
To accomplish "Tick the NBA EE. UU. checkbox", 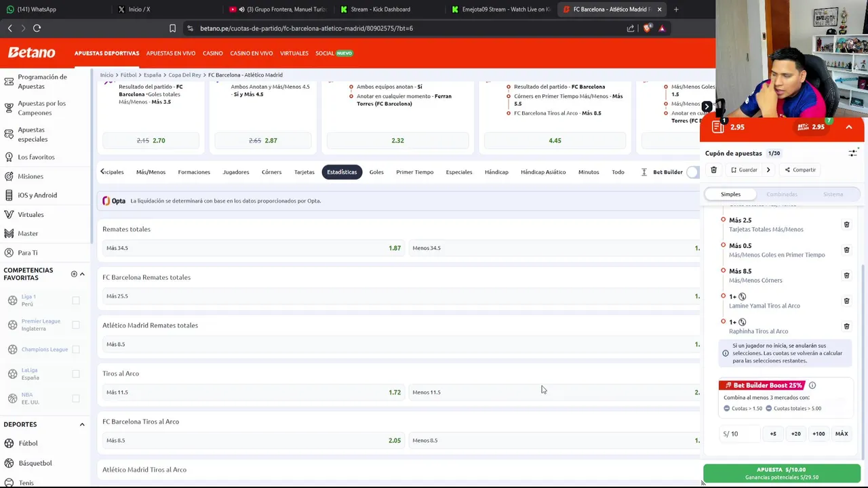I will [76, 399].
